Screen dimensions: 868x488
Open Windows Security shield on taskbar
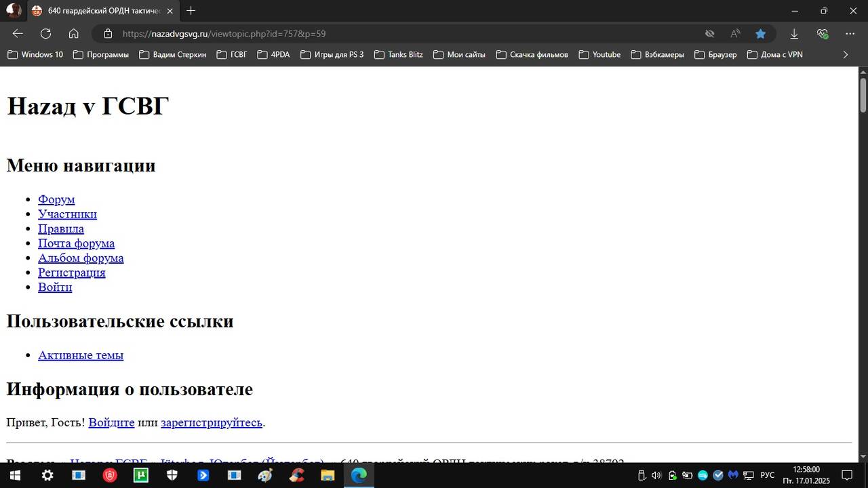(x=172, y=475)
